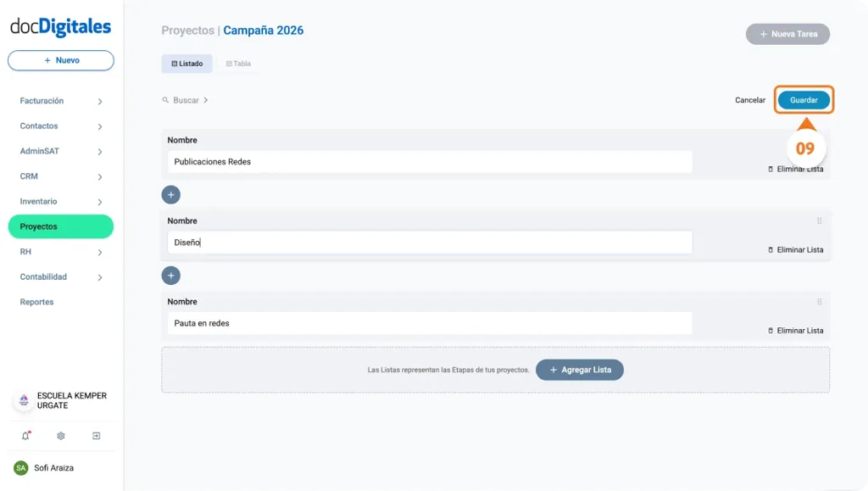Image resolution: width=868 pixels, height=491 pixels.
Task: Click the Agregar Lista button
Action: (x=580, y=370)
